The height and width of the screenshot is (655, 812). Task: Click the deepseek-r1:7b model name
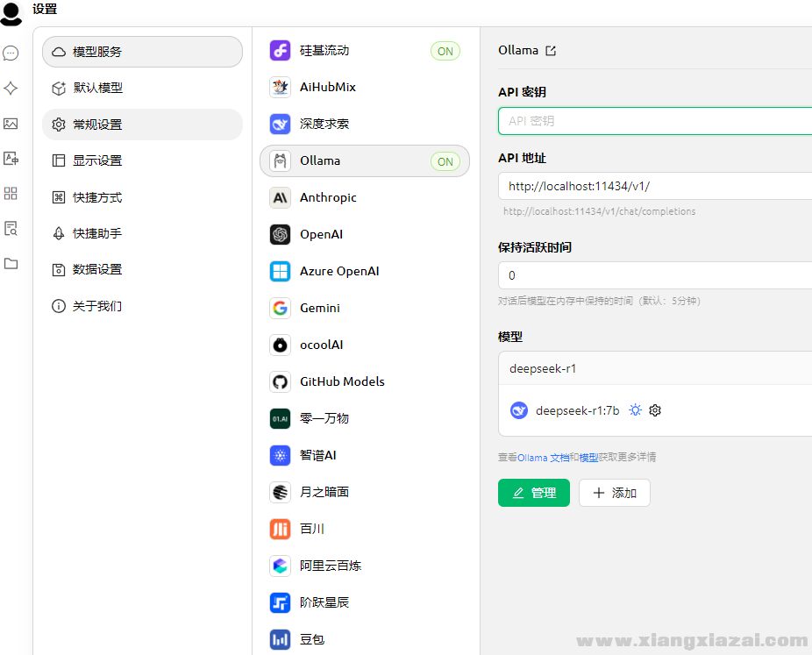(577, 411)
